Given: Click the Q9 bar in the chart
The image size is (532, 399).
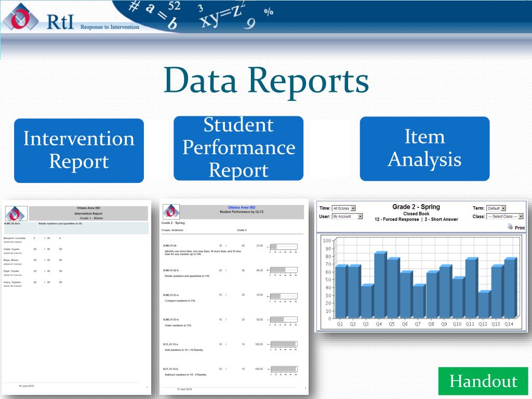Looking at the screenshot, I should tap(445, 291).
